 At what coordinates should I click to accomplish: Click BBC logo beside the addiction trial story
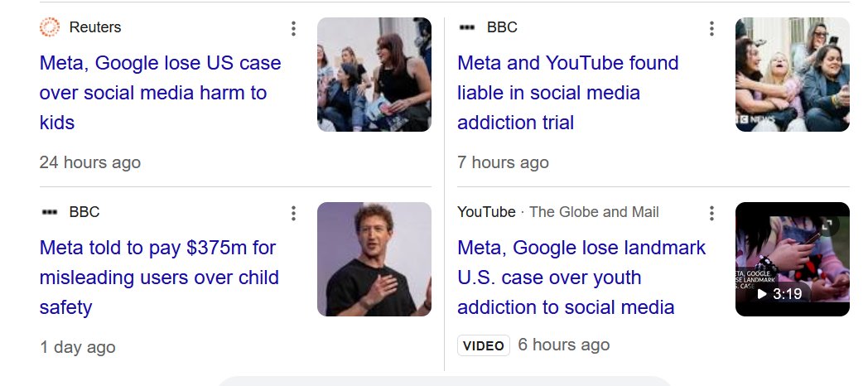point(467,27)
